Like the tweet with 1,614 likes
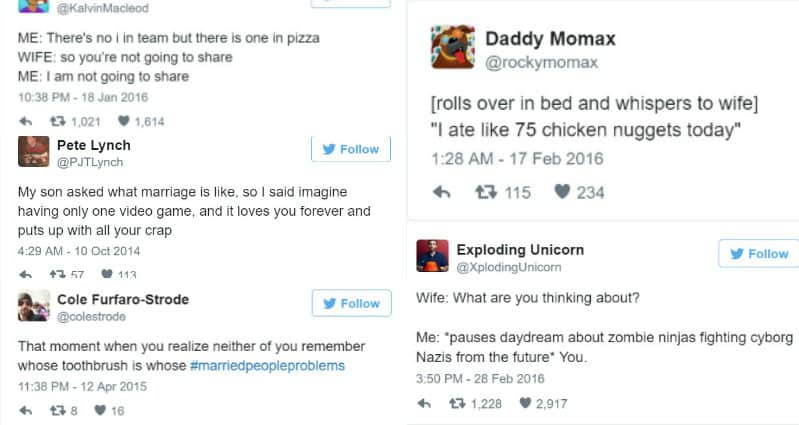799x425 pixels. tap(124, 121)
